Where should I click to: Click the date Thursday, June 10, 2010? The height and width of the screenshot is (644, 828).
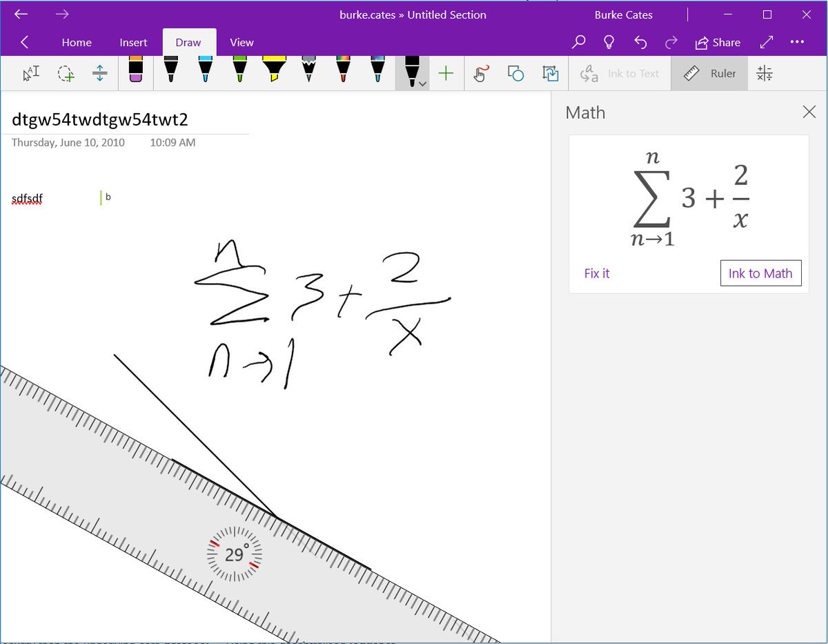[68, 143]
